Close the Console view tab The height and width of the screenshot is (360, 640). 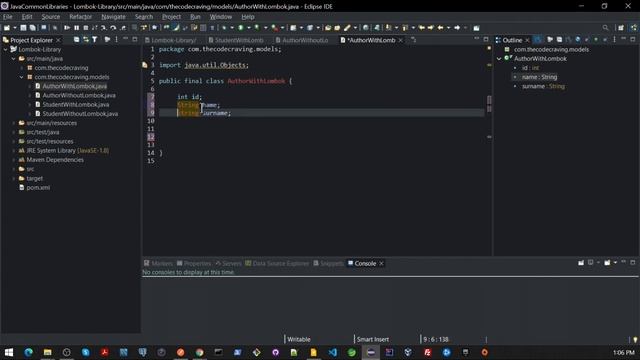[381, 263]
